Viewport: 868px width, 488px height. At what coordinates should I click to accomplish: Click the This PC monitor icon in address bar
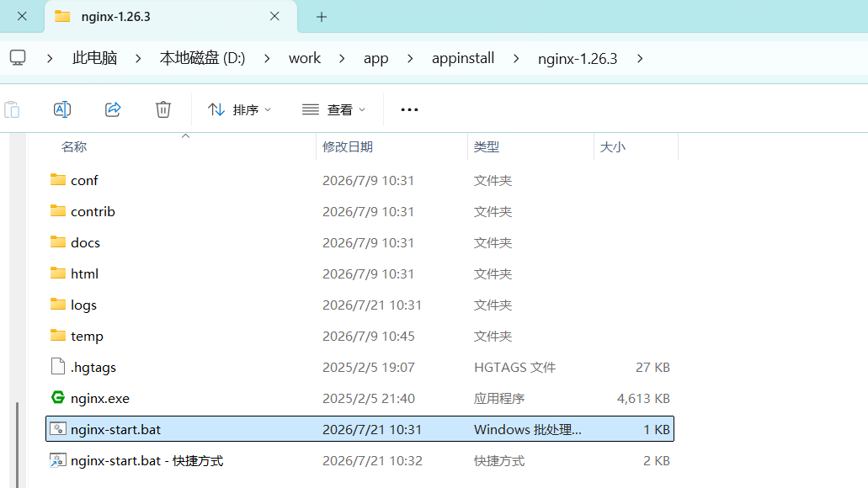(18, 57)
